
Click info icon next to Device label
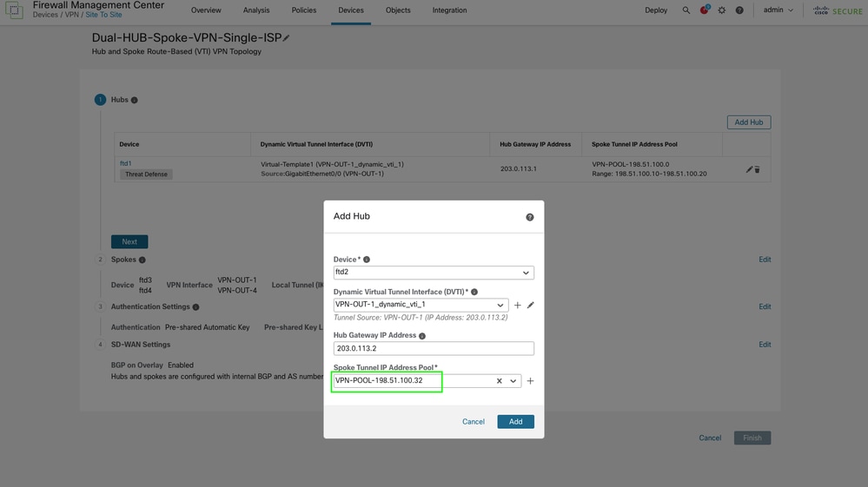pyautogui.click(x=367, y=260)
